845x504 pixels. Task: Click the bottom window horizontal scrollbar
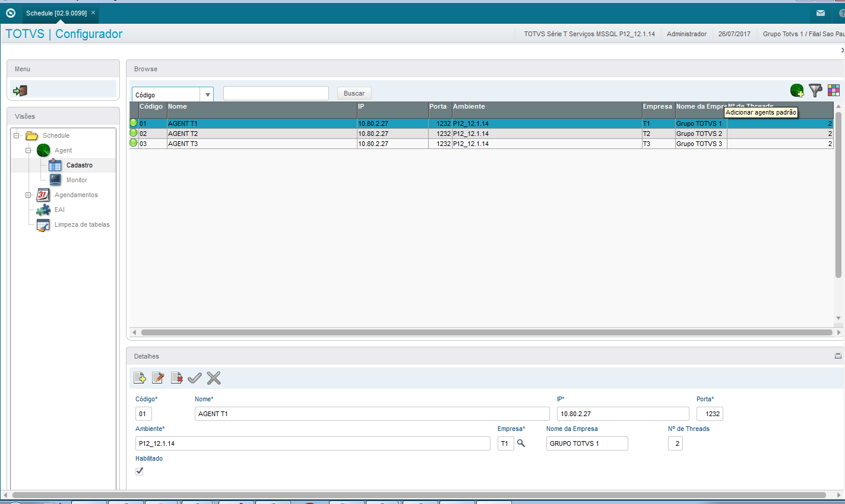419,495
